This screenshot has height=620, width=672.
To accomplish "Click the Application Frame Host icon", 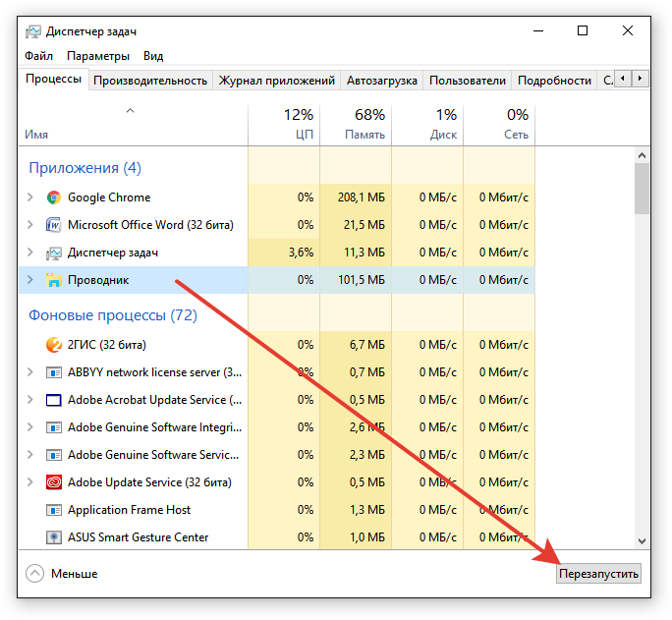I will pos(54,510).
